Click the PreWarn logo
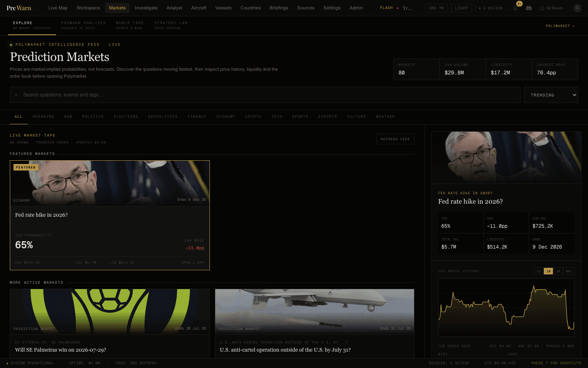This screenshot has height=368, width=588. [x=19, y=8]
